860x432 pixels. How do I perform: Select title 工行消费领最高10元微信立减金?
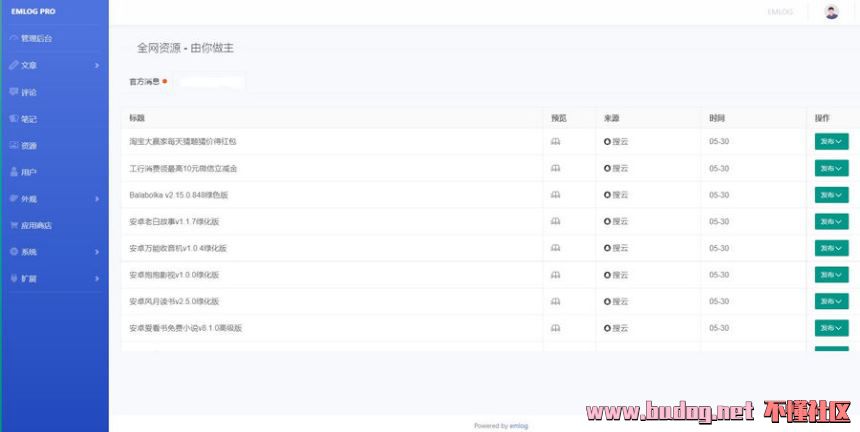click(183, 168)
